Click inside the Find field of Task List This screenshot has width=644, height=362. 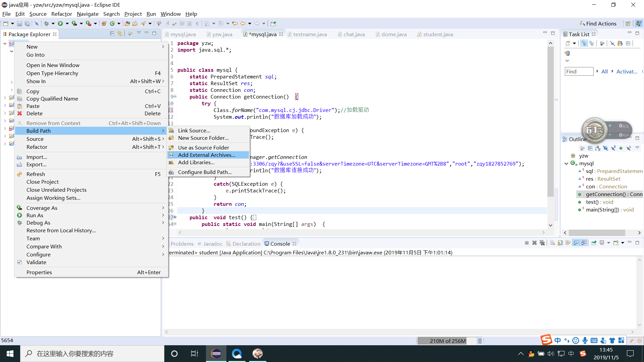pyautogui.click(x=579, y=71)
